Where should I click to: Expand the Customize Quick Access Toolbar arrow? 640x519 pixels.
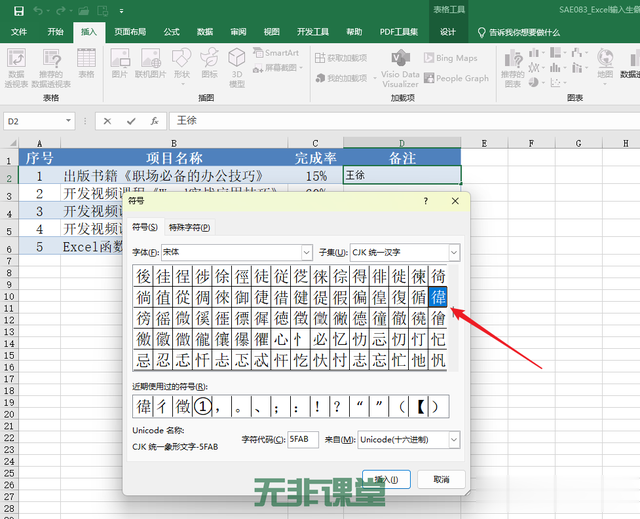121,11
